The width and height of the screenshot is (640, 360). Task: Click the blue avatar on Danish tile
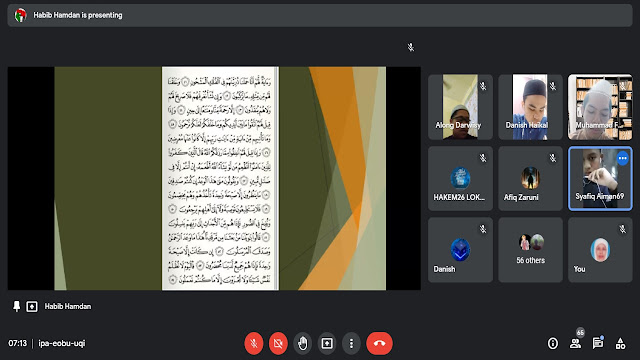[x=460, y=249]
